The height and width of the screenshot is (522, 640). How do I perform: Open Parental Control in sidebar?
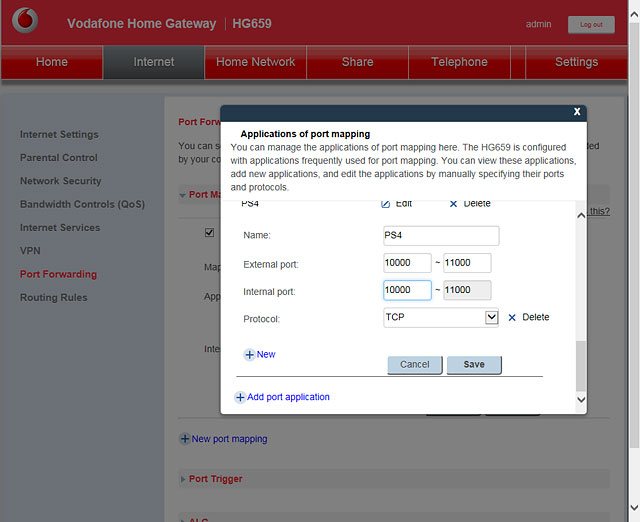point(58,158)
